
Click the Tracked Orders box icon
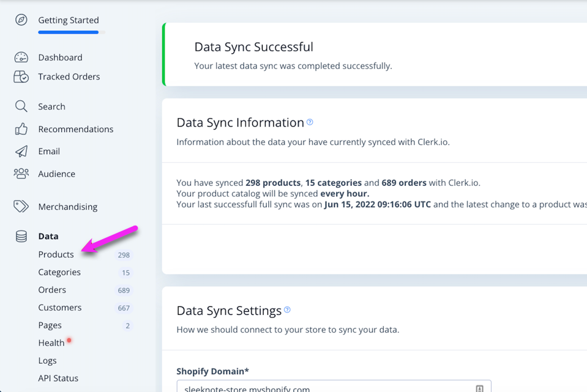(21, 76)
